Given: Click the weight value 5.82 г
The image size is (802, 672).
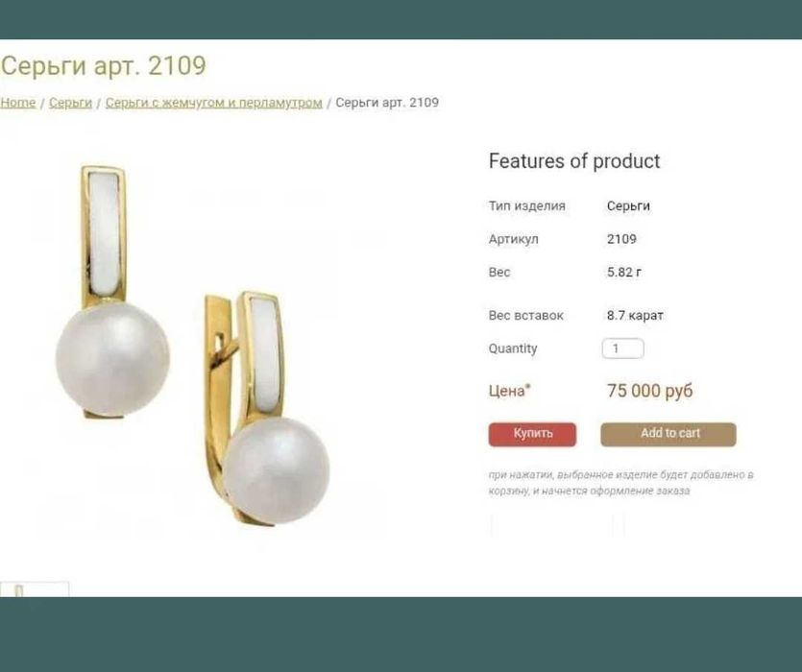Looking at the screenshot, I should click(x=624, y=272).
